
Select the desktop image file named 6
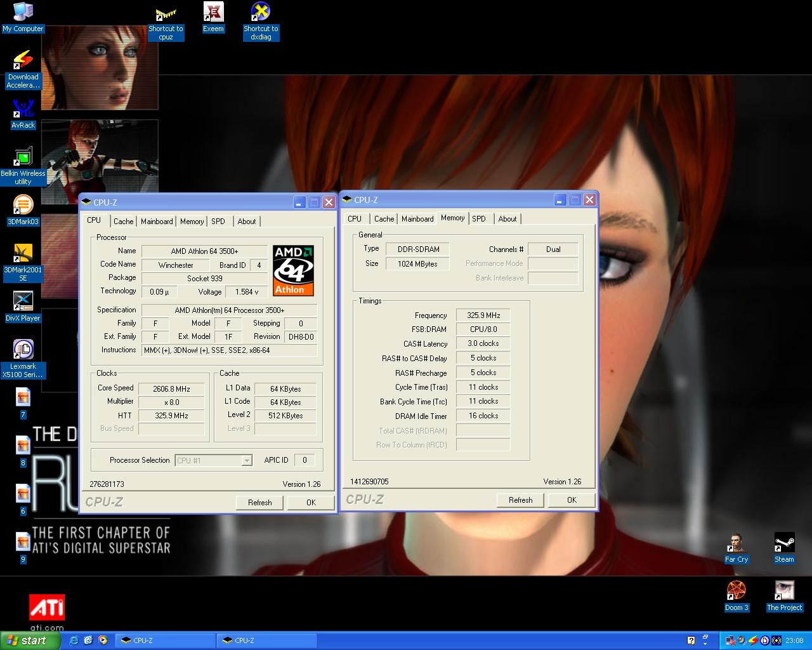[23, 500]
